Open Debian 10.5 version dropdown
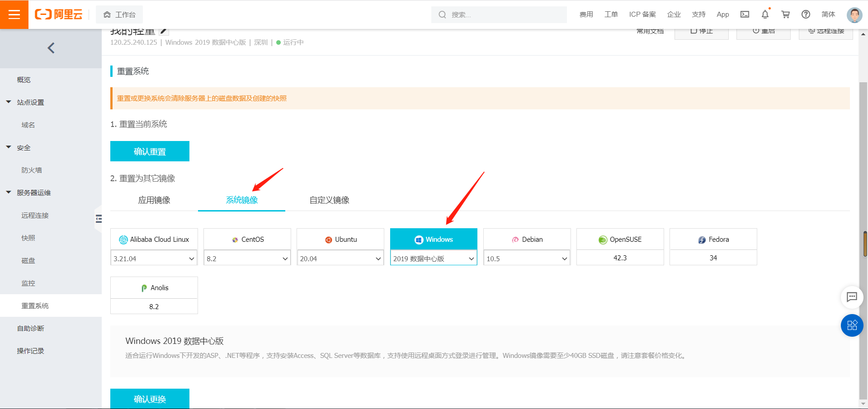Screen dimensions: 868x409 (527, 259)
